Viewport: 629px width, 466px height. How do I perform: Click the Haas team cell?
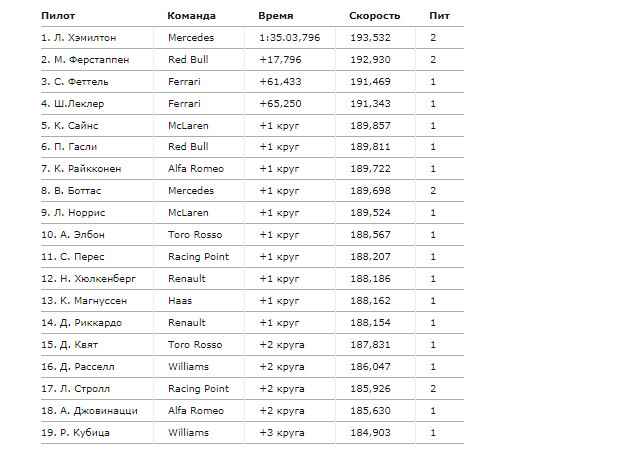[x=181, y=301]
